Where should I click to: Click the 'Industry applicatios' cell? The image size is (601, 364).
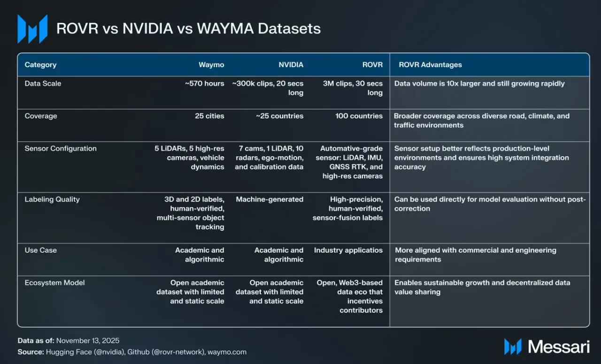(348, 250)
